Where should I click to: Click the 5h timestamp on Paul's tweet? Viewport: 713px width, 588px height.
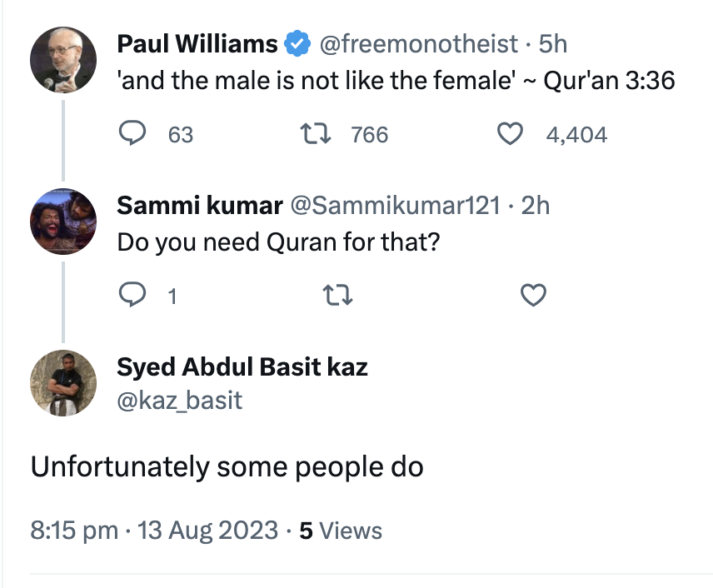point(553,44)
